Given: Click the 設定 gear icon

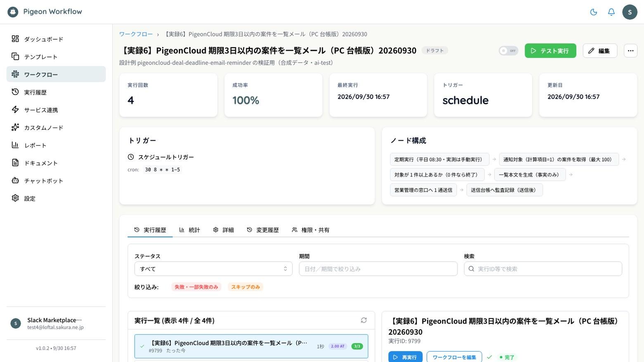Looking at the screenshot, I should tap(15, 198).
